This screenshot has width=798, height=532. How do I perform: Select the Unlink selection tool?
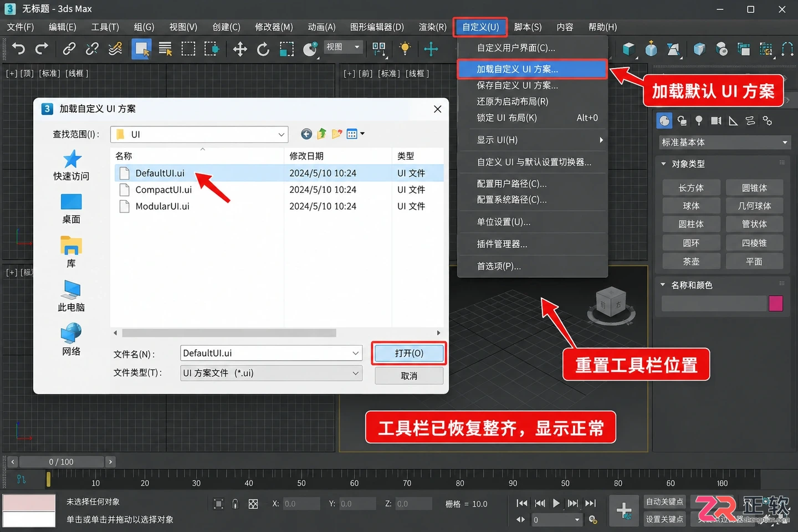tap(92, 49)
